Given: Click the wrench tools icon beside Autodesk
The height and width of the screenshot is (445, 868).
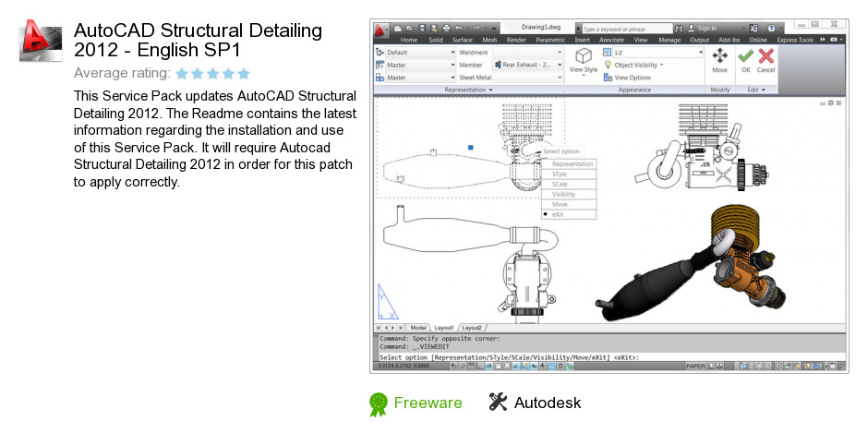Looking at the screenshot, I should (498, 402).
